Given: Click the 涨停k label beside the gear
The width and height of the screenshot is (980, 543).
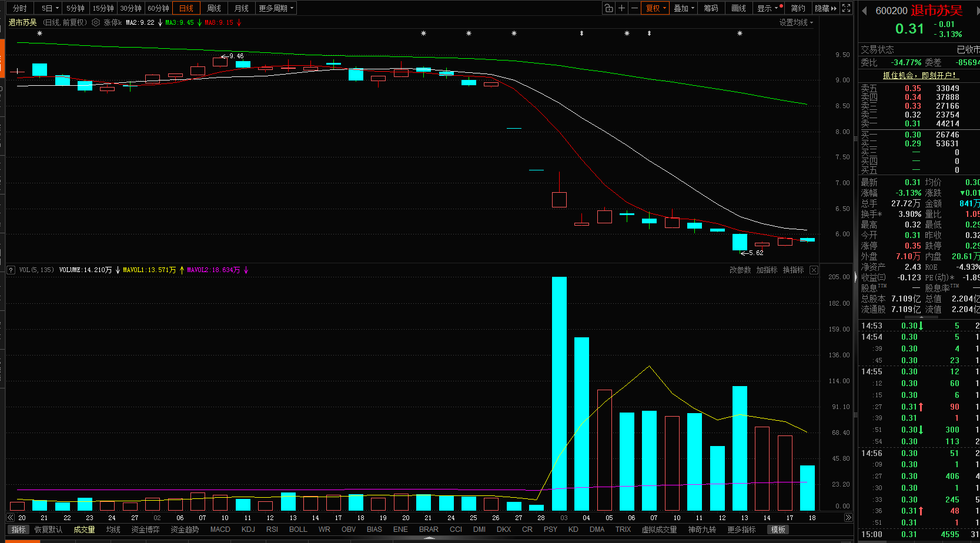Looking at the screenshot, I should coord(113,22).
